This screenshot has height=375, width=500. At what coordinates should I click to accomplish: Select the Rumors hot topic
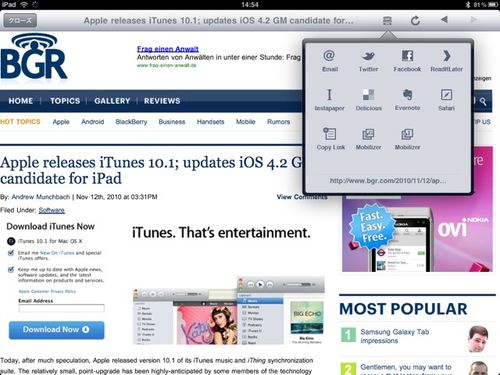[x=278, y=122]
